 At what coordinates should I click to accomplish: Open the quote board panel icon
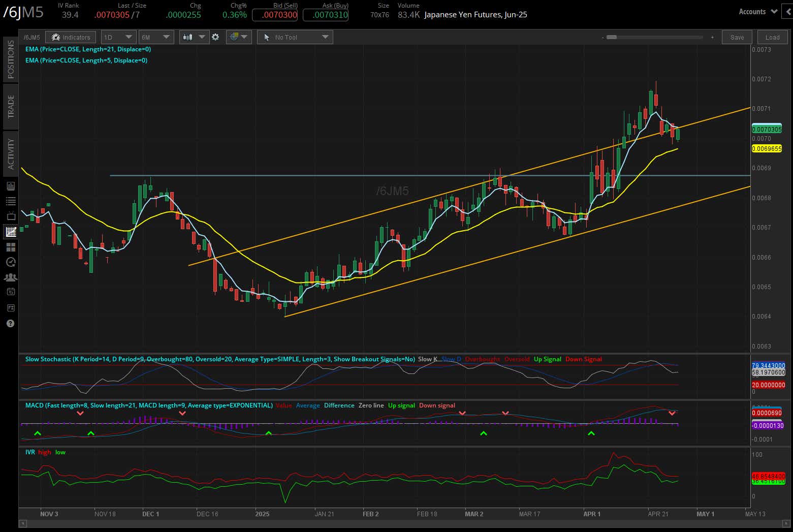[x=10, y=185]
